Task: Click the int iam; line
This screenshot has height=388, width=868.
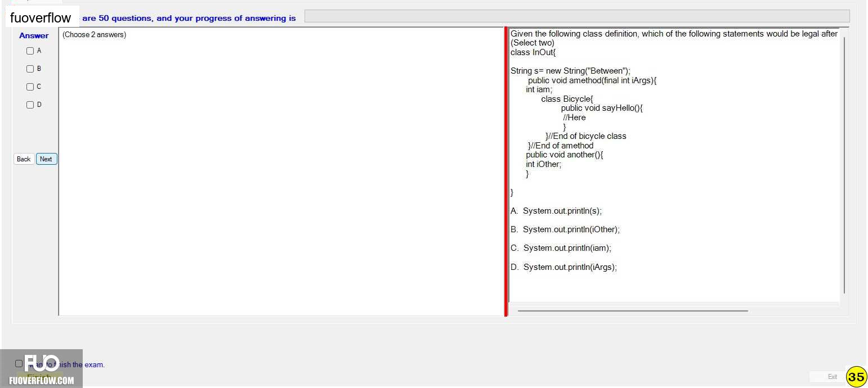Action: [539, 89]
